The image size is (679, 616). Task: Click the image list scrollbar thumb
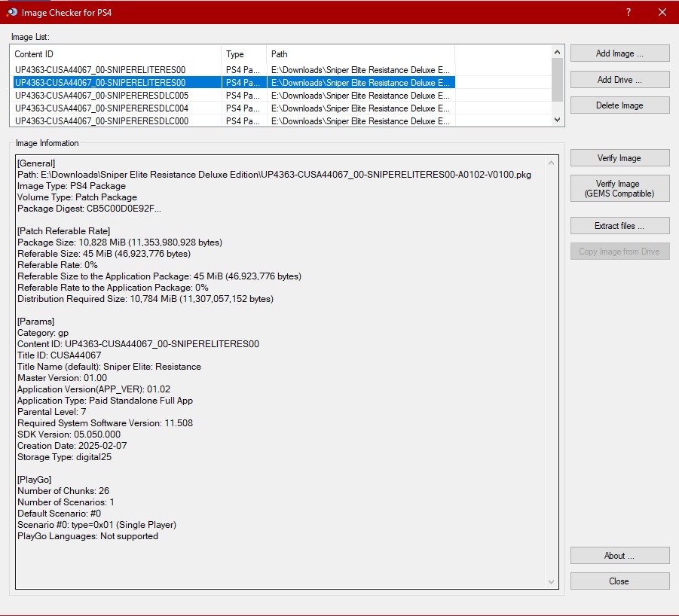click(558, 80)
